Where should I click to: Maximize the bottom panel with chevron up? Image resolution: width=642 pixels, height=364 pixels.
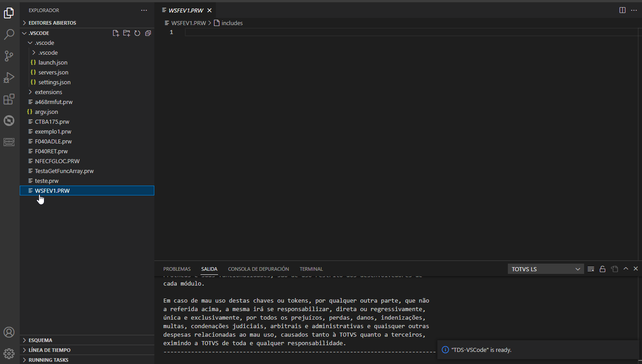pos(626,269)
